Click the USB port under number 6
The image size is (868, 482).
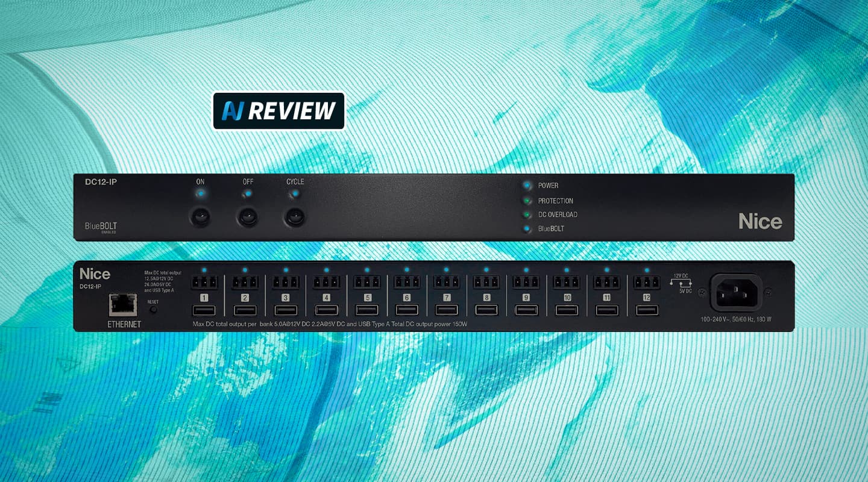[406, 310]
